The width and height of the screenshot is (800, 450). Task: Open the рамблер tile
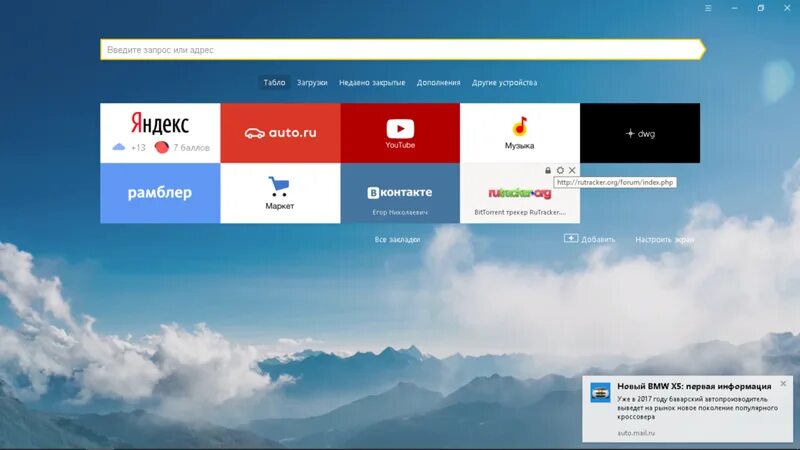pos(160,193)
